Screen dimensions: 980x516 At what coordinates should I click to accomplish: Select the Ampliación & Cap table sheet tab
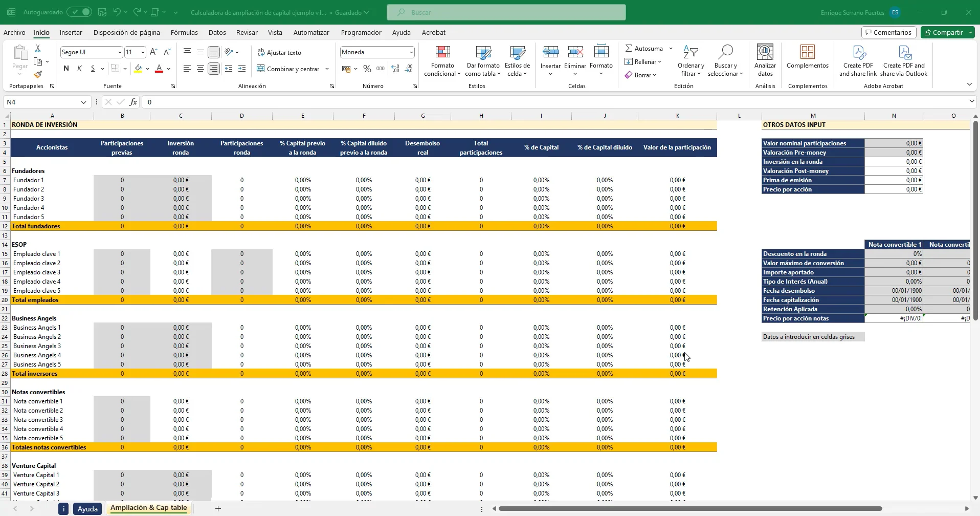click(148, 507)
